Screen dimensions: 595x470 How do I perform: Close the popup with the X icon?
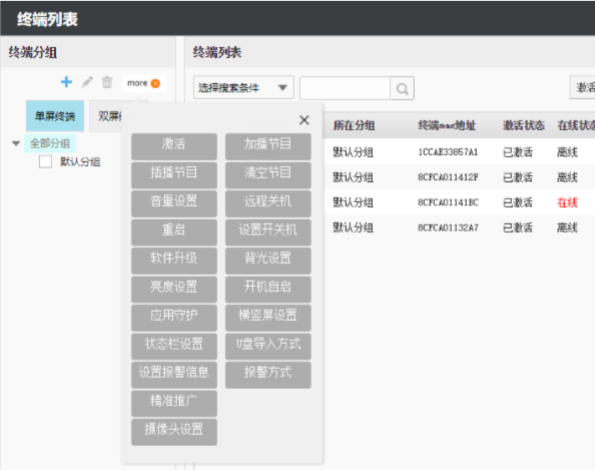coord(304,120)
